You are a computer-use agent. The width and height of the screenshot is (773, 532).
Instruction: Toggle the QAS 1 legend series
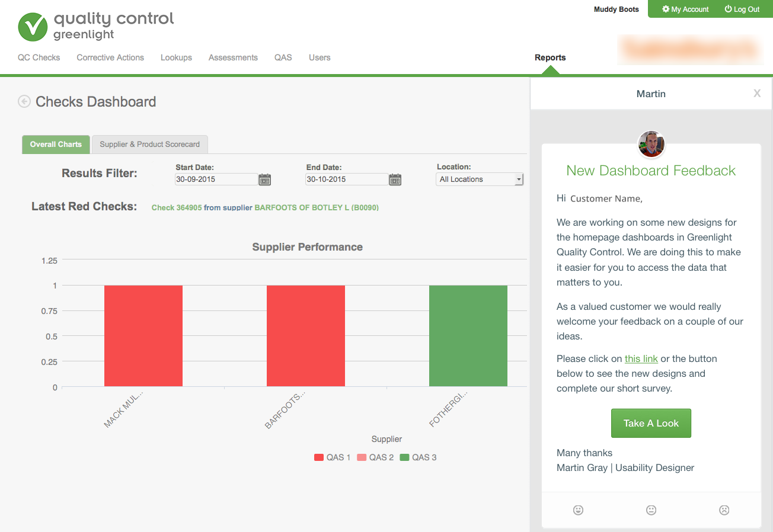(x=331, y=457)
